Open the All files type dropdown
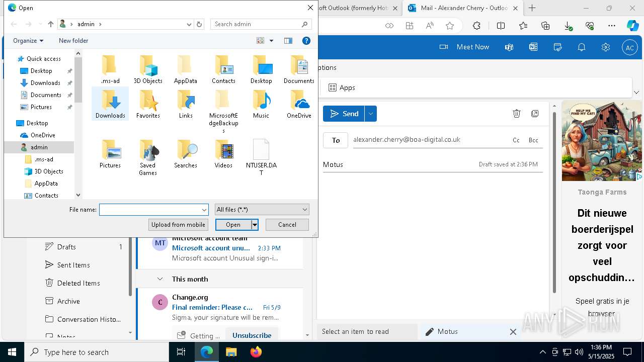Image resolution: width=644 pixels, height=362 pixels. (x=262, y=210)
